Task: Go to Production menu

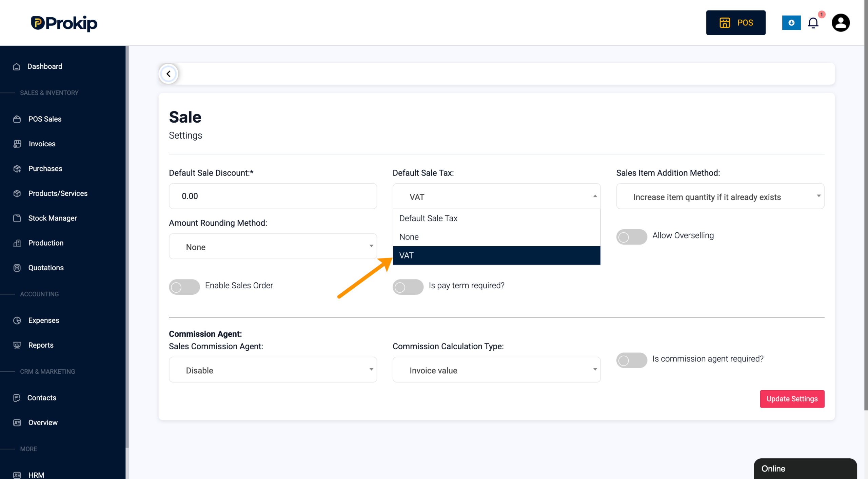Action: (x=46, y=243)
